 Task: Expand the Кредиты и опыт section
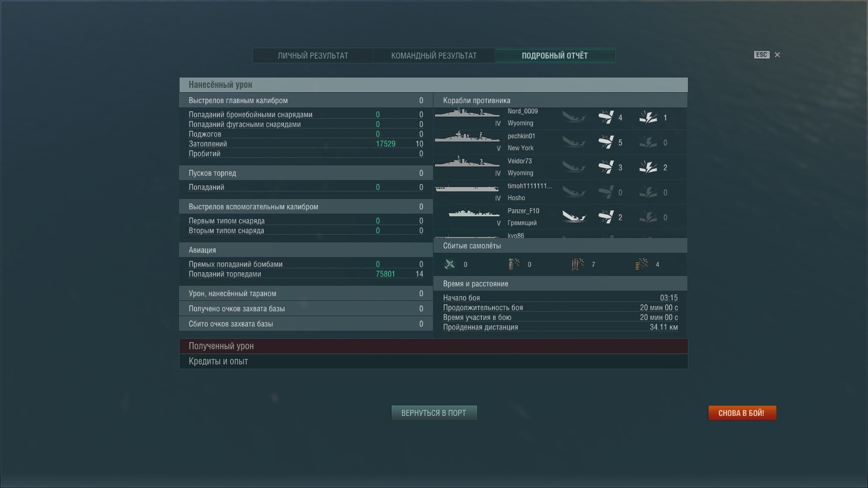tap(433, 361)
